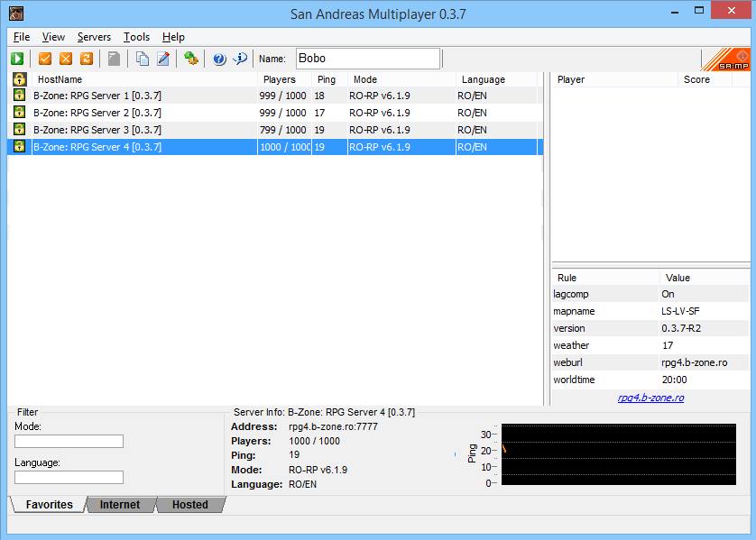
Task: Click the worldtime rule row
Action: click(x=650, y=380)
